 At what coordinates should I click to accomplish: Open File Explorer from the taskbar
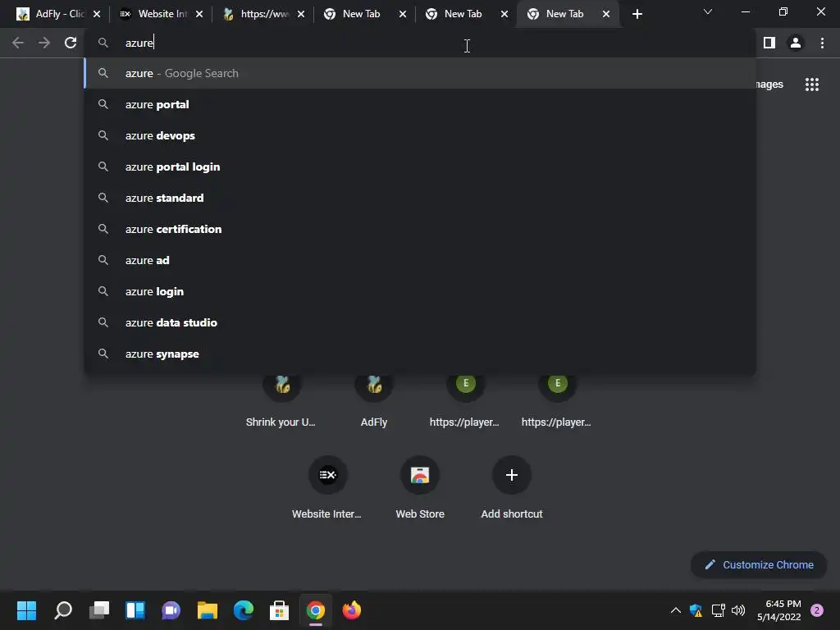coord(208,610)
